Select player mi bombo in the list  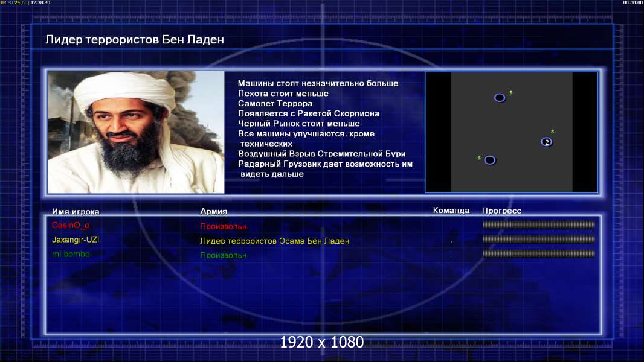click(71, 254)
